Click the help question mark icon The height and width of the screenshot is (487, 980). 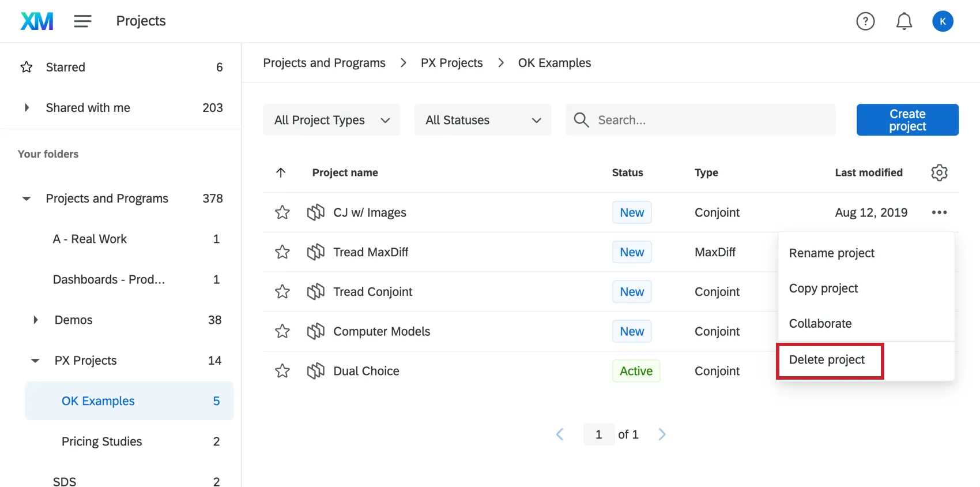click(865, 21)
